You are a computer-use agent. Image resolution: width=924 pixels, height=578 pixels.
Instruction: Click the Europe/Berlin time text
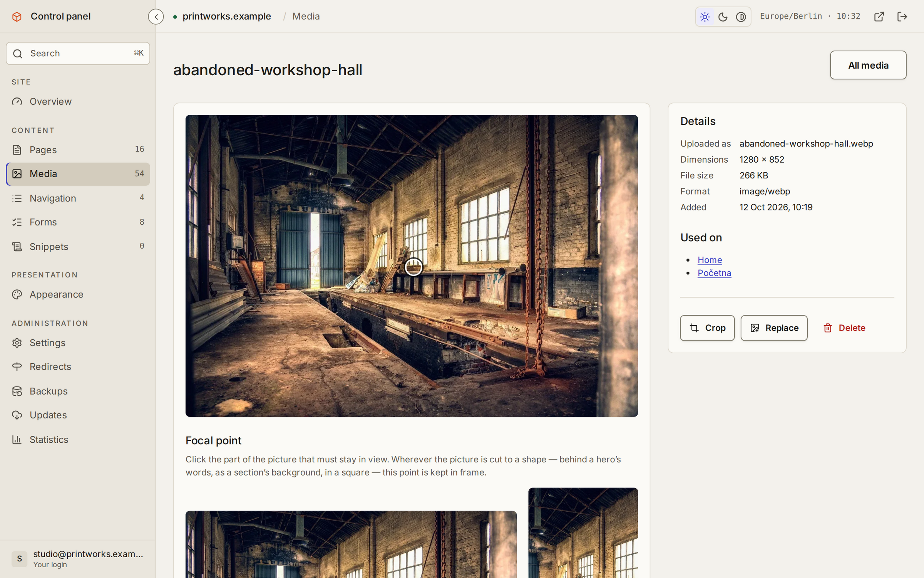click(810, 17)
